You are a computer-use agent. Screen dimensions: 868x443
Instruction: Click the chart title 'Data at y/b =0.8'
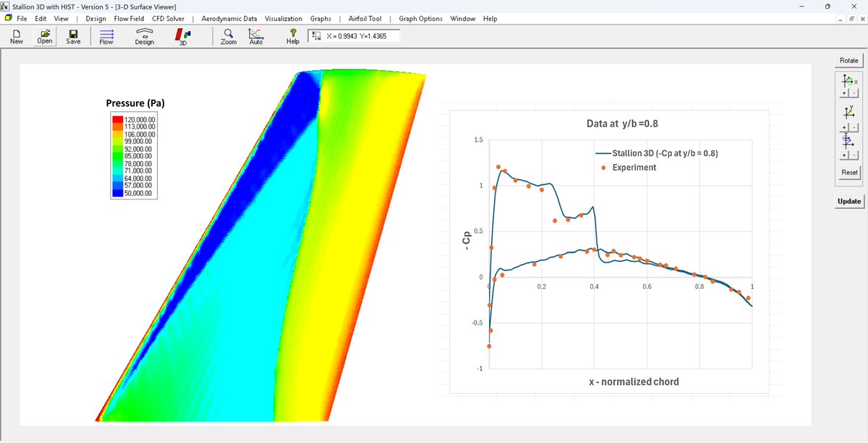click(622, 124)
